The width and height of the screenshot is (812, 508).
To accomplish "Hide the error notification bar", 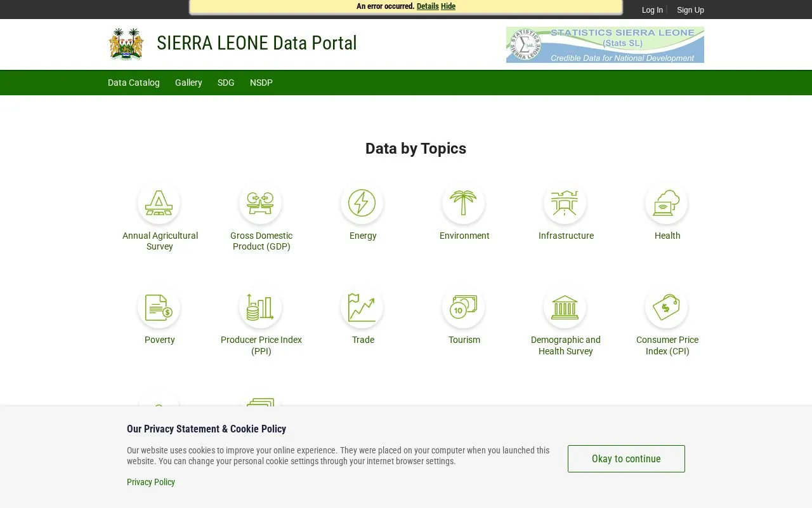I will click(x=448, y=6).
